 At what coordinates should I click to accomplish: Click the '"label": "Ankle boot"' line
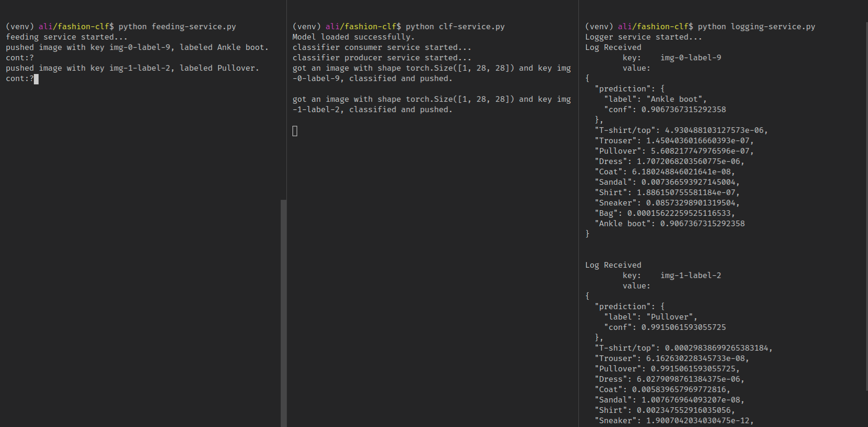[655, 99]
